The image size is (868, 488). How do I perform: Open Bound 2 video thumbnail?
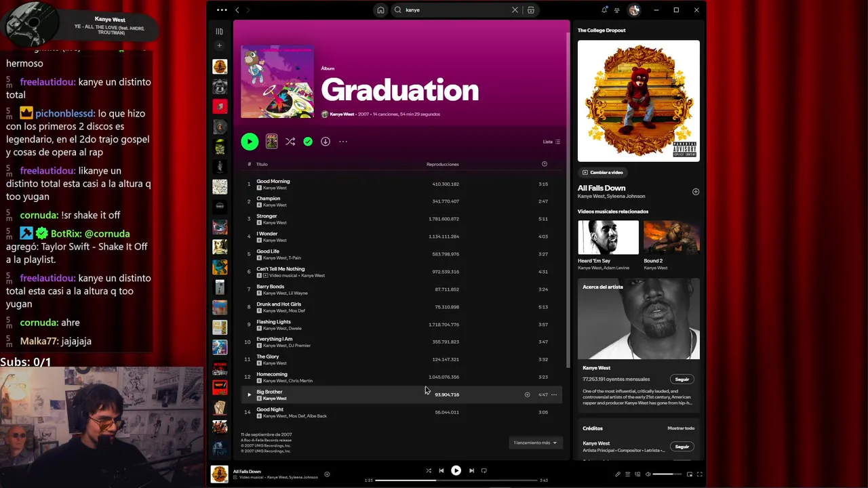click(x=671, y=237)
